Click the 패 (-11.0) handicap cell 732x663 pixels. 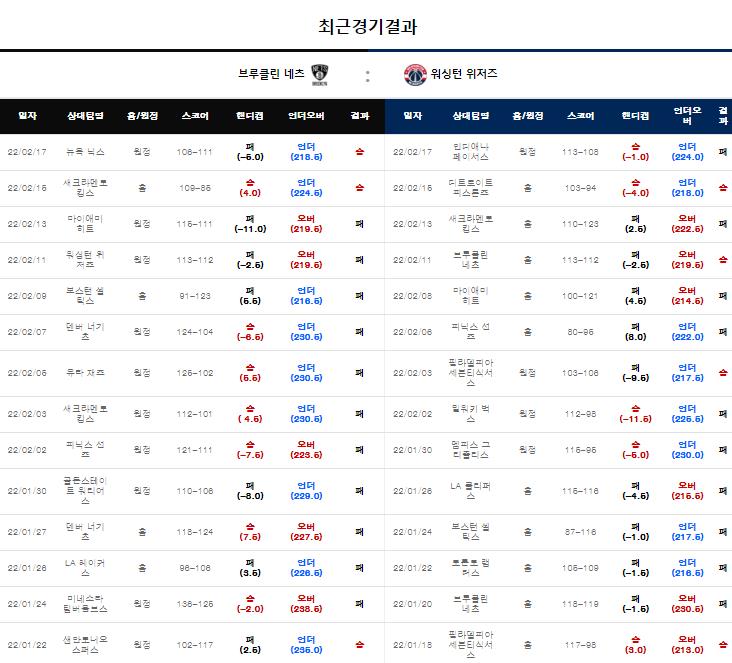click(250, 224)
